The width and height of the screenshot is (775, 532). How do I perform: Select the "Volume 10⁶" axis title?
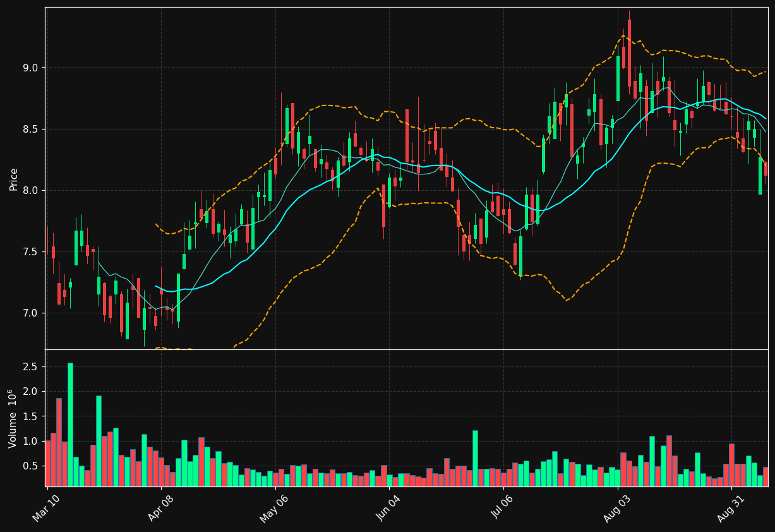tap(13, 418)
